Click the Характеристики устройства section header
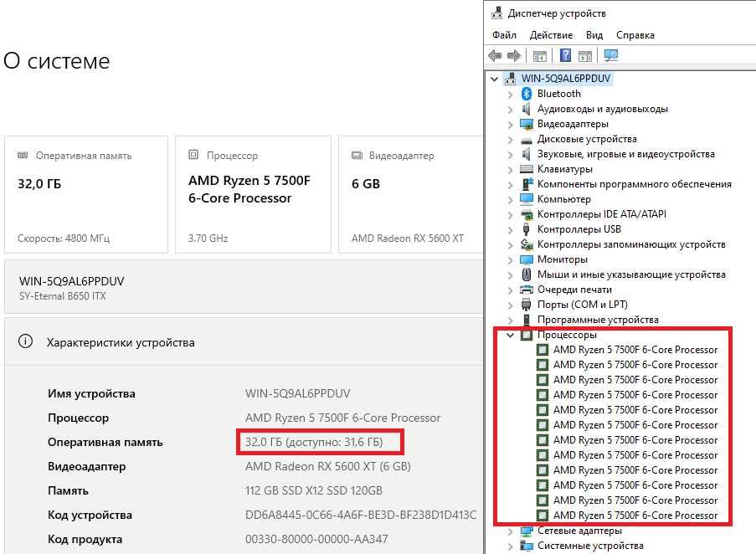The height and width of the screenshot is (554, 756). coord(244,341)
